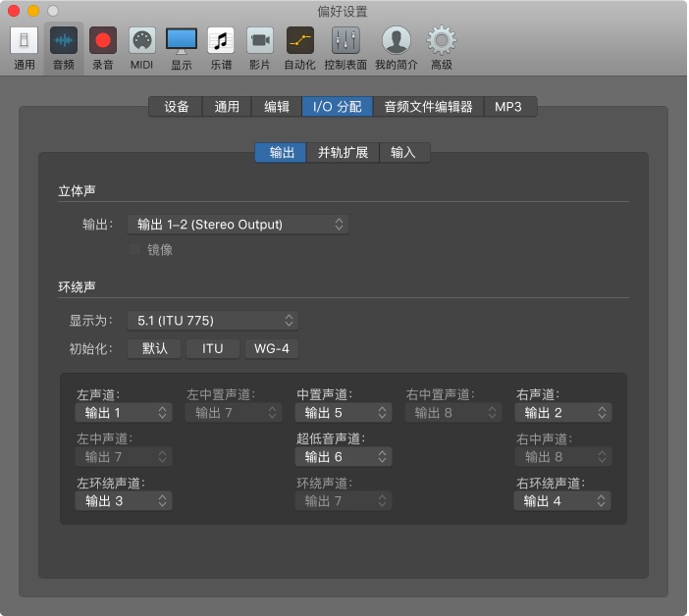The width and height of the screenshot is (689, 616).
Task: Open the 左中置声道 输出 7 dropdown
Action: click(234, 413)
